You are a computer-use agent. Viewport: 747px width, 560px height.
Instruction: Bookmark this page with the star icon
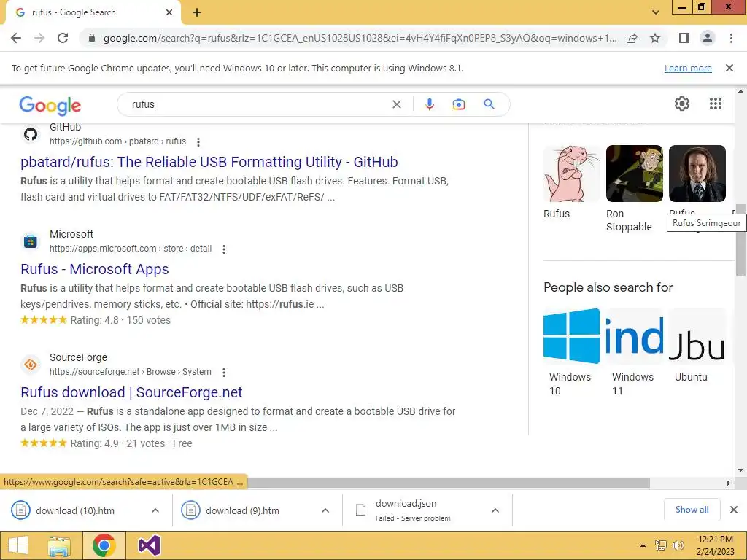[655, 38]
